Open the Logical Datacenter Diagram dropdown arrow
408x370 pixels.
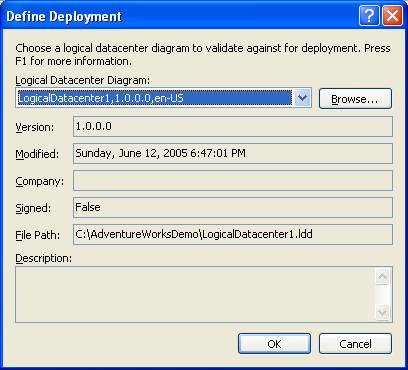302,98
